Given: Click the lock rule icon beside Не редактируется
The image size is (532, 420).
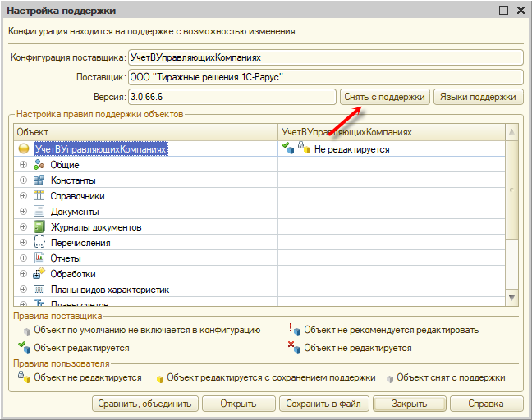Looking at the screenshot, I should click(305, 148).
